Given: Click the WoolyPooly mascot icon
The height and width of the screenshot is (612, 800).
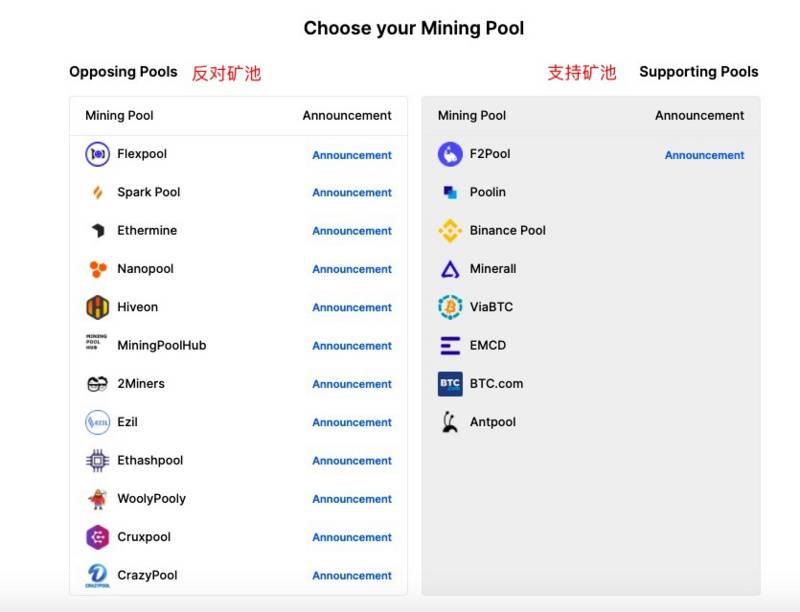Looking at the screenshot, I should pos(97,499).
